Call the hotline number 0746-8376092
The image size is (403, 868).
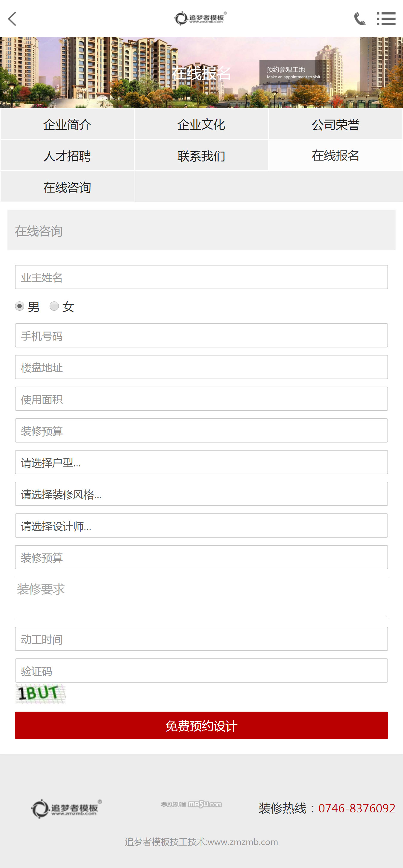[x=356, y=808]
